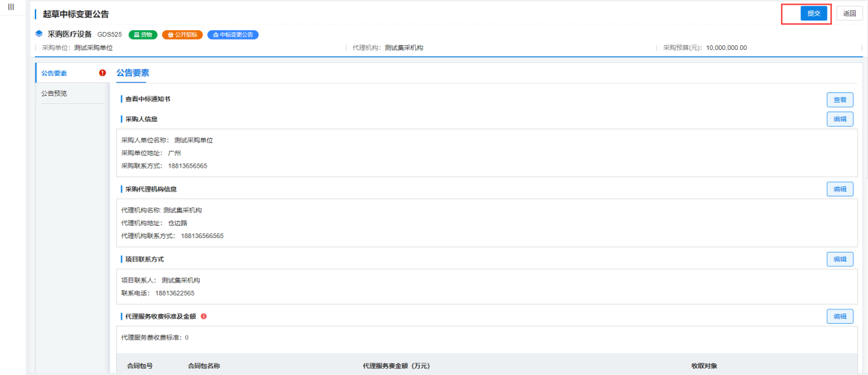Edit the 代理服务收费标准及金额 section
The height and width of the screenshot is (375, 868).
point(839,316)
